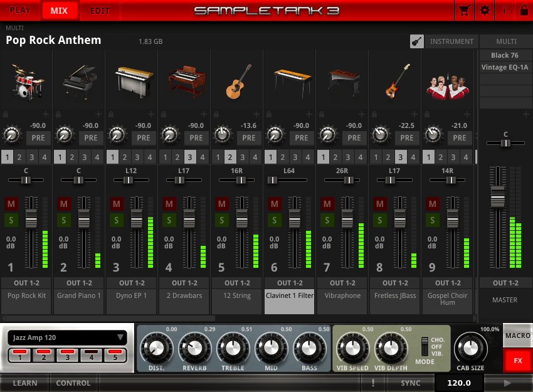Click the SYNC button
Screen dimensions: 533x392
[410, 383]
